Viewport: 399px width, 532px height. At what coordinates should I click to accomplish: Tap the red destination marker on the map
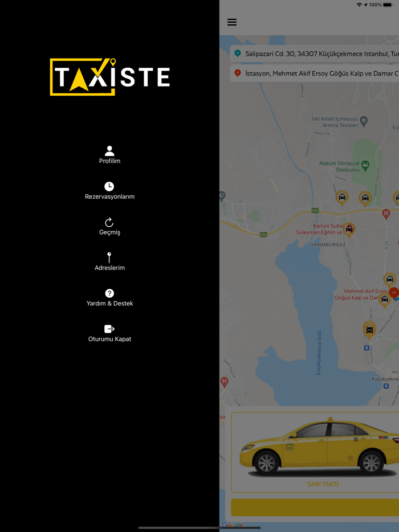tap(394, 293)
